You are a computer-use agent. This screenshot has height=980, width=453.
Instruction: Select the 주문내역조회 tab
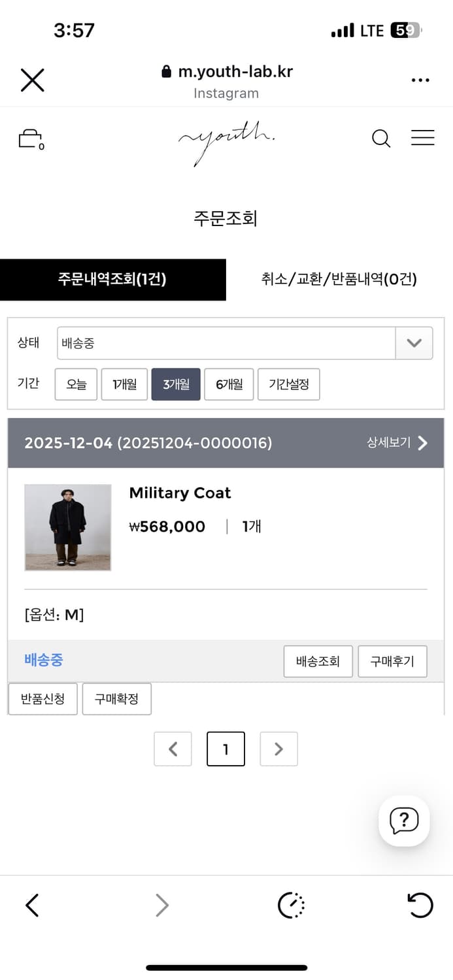click(113, 280)
